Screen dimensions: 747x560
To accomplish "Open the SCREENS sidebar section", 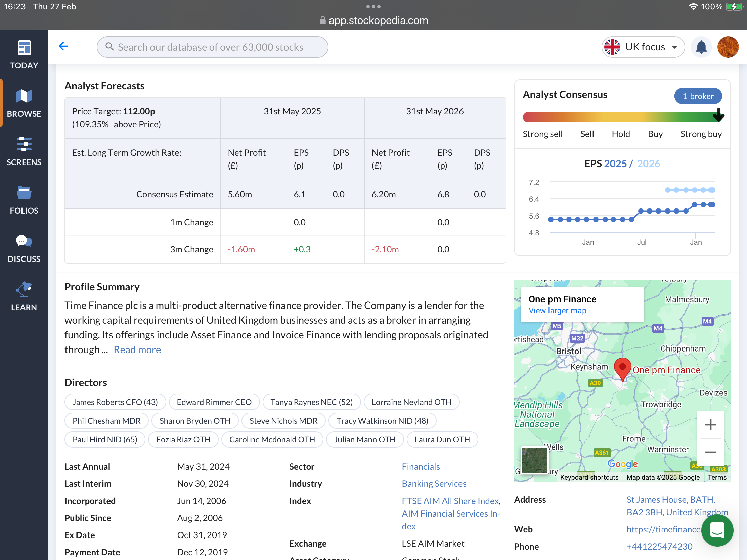I will pyautogui.click(x=24, y=151).
